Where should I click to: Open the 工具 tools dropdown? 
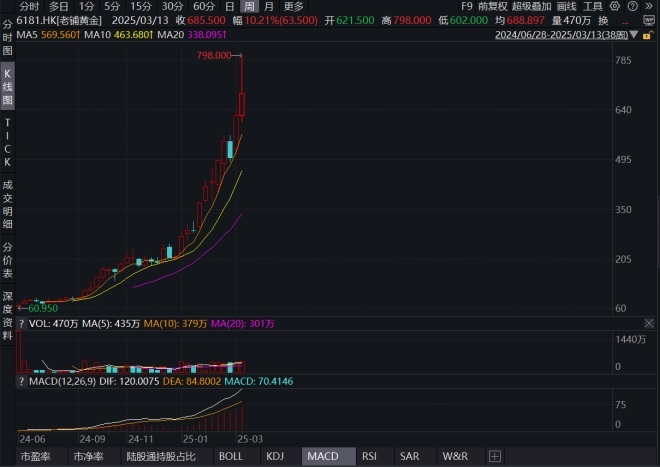595,6
